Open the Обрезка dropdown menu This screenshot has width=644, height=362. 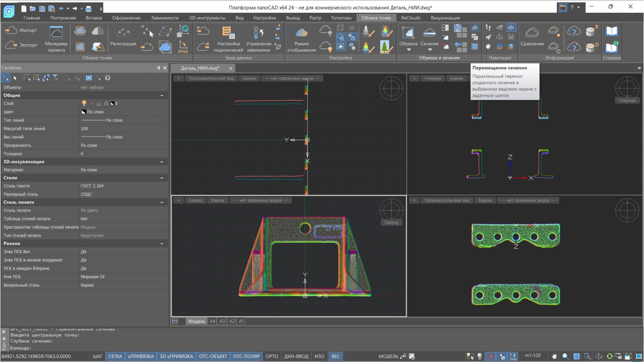tap(408, 50)
